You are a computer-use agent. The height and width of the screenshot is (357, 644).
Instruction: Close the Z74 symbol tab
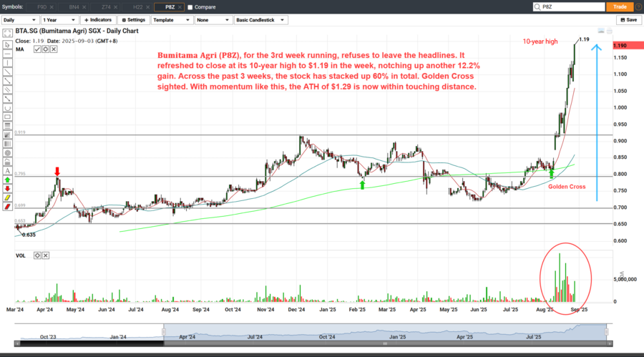pos(116,7)
